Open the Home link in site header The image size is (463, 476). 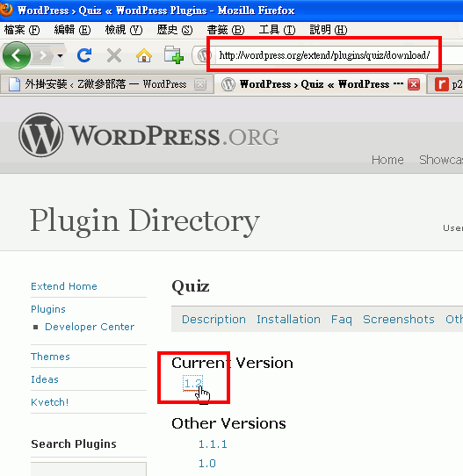coord(387,160)
